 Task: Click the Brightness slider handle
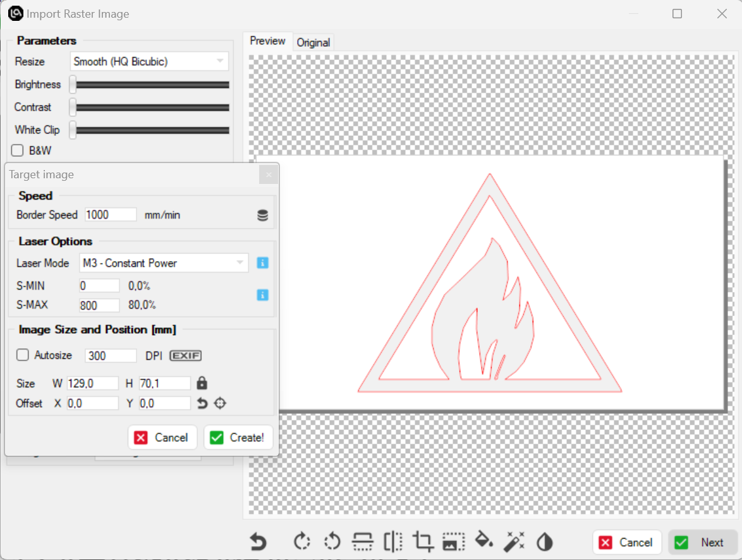pos(73,85)
